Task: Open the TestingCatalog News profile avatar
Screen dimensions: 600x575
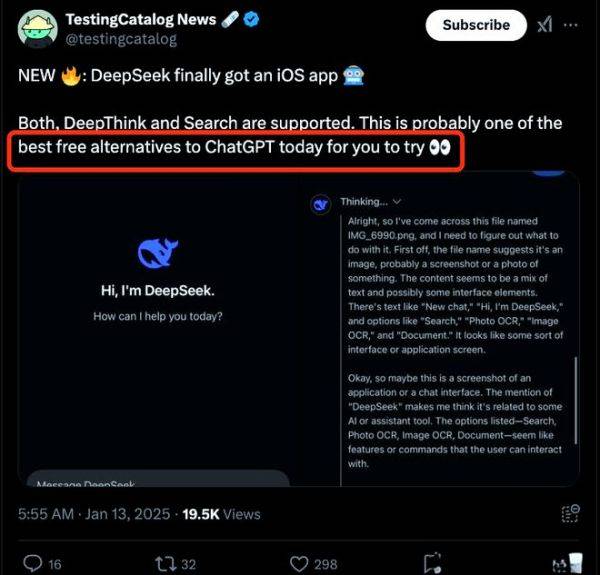Action: [x=37, y=28]
